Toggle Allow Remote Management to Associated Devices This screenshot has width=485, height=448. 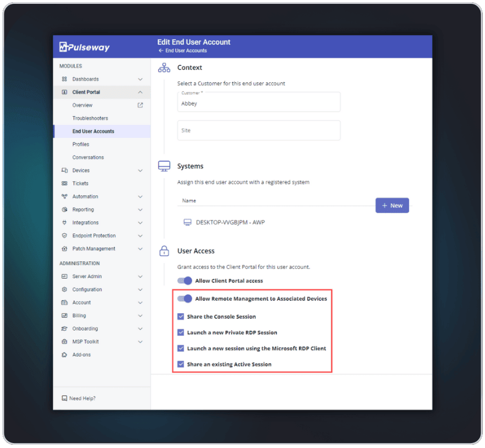click(185, 298)
